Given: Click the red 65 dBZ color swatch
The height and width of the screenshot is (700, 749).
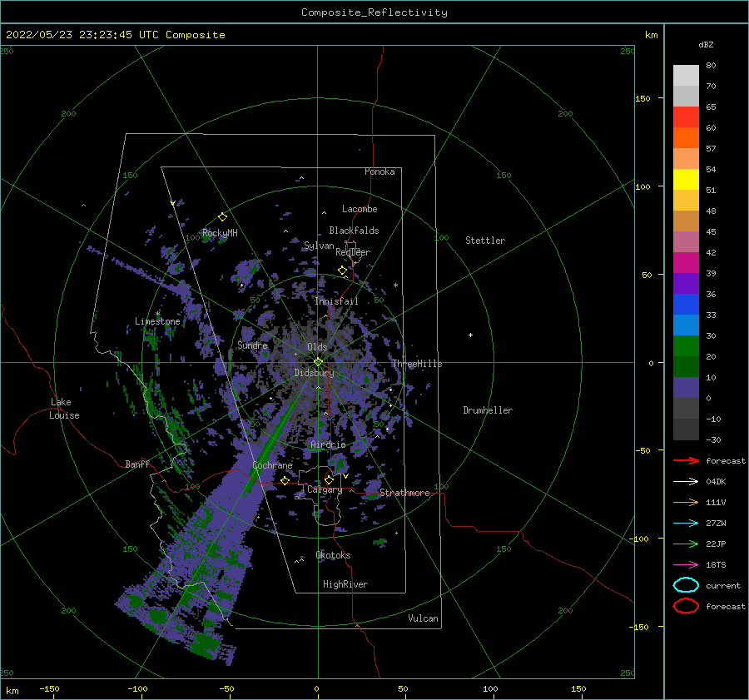Looking at the screenshot, I should click(x=686, y=117).
